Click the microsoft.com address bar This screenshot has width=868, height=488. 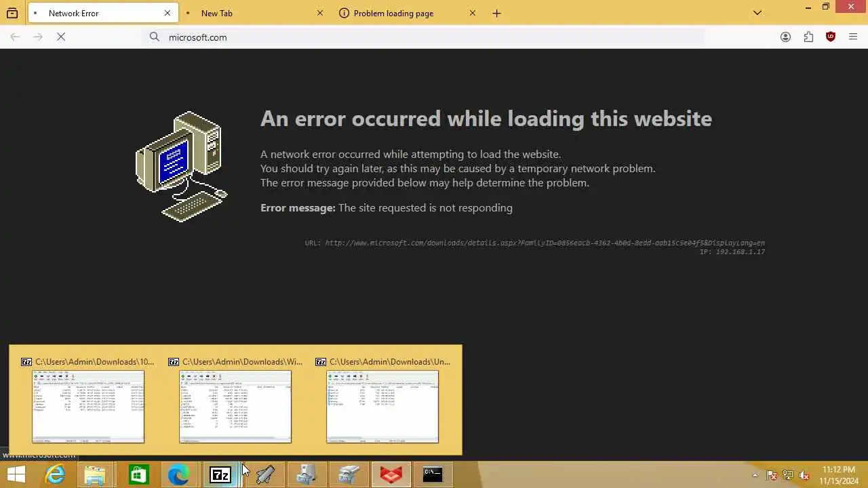425,37
